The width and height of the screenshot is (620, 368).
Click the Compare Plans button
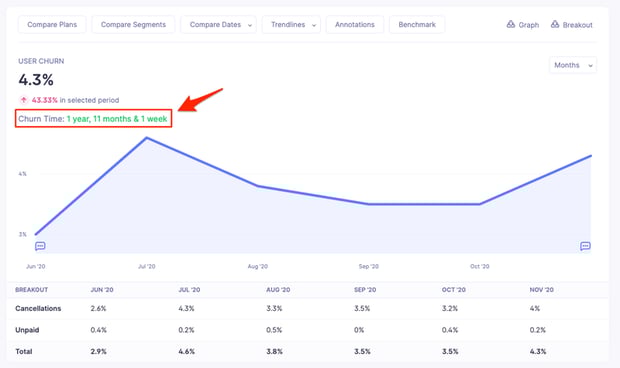[x=52, y=25]
